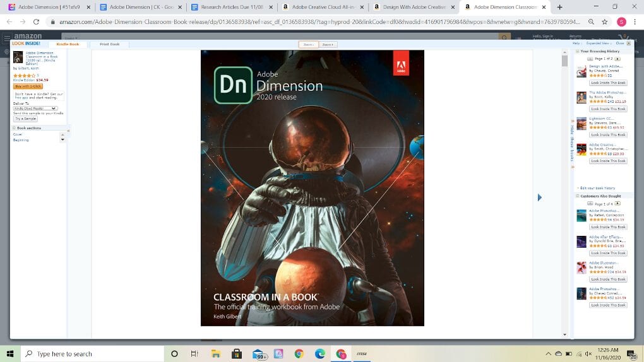Switch to Adobe Creative Cloud All-in tab
644x362 pixels.
[x=323, y=7]
